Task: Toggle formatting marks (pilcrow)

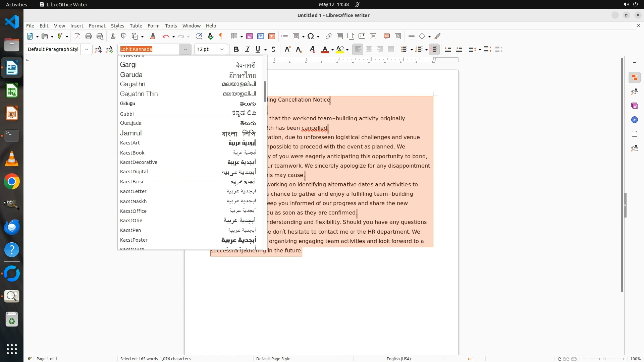Action: point(221,36)
